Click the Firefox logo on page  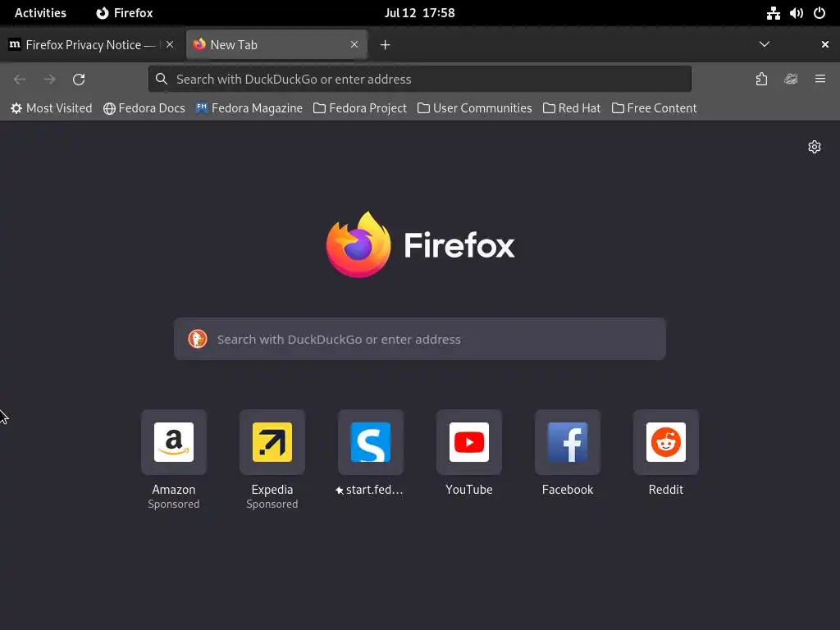(420, 244)
